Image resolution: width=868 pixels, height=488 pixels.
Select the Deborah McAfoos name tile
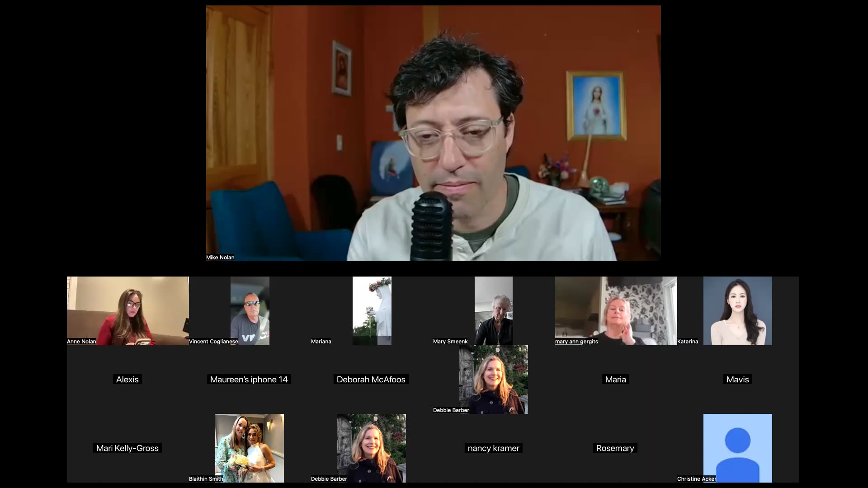tap(371, 380)
